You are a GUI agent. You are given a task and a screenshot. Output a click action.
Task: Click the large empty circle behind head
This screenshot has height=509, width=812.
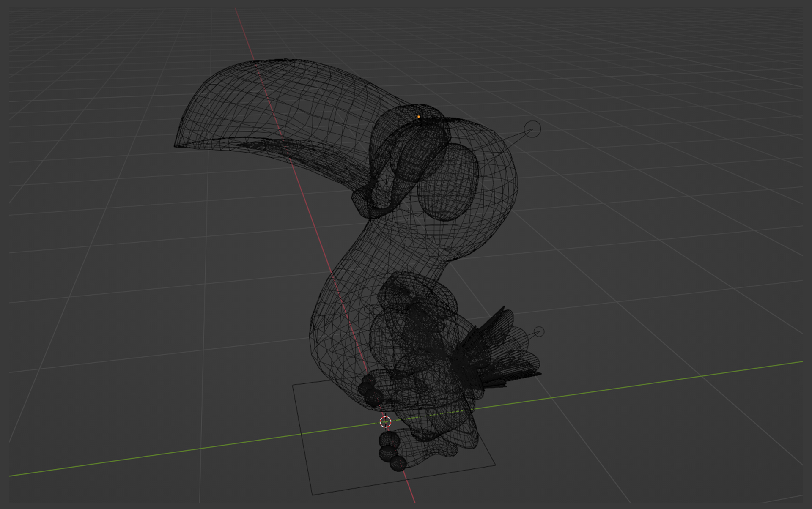click(532, 129)
